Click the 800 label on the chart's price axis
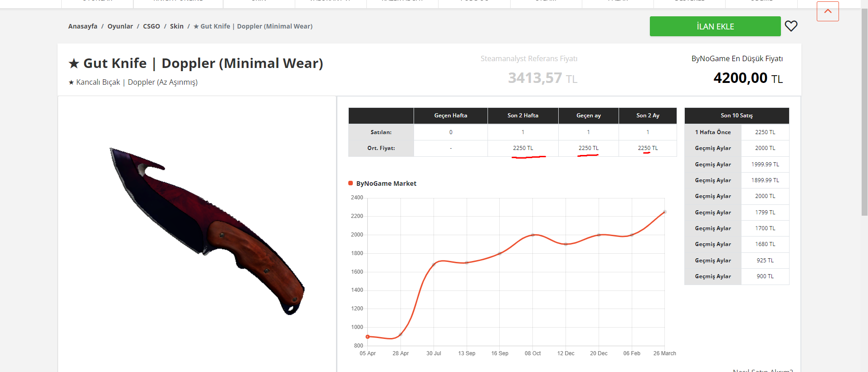 click(358, 346)
